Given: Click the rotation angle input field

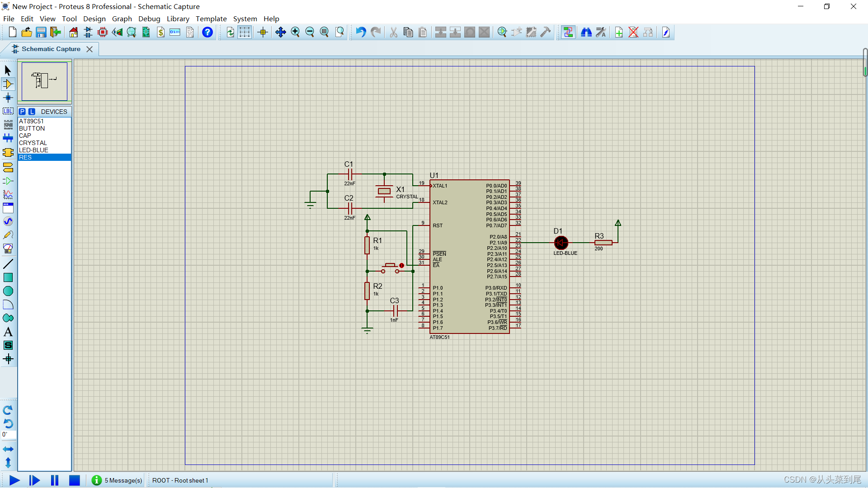Looking at the screenshot, I should (9, 435).
